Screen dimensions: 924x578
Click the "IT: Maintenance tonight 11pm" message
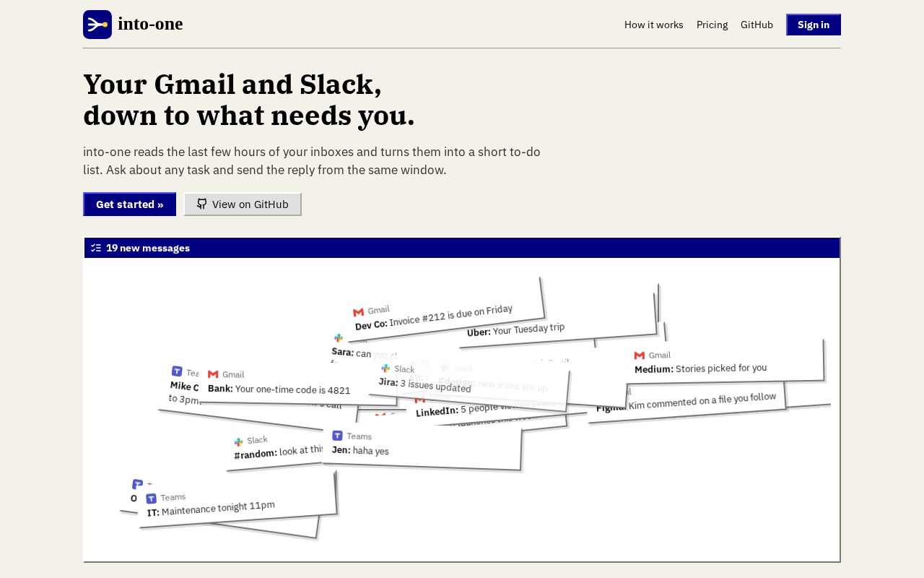(x=211, y=509)
